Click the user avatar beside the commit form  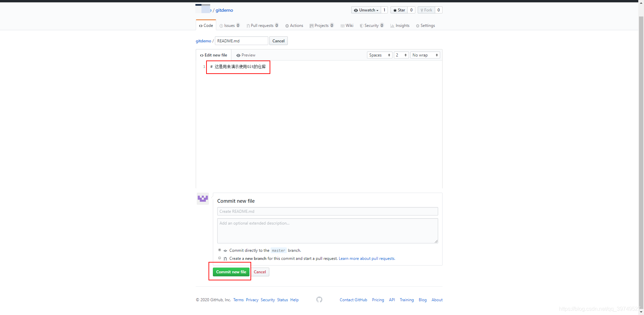tap(203, 199)
